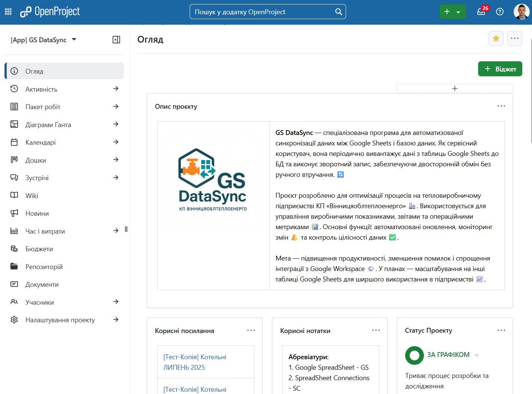
Task: Open Діаграми Ганта in sidebar
Action: [x=48, y=124]
